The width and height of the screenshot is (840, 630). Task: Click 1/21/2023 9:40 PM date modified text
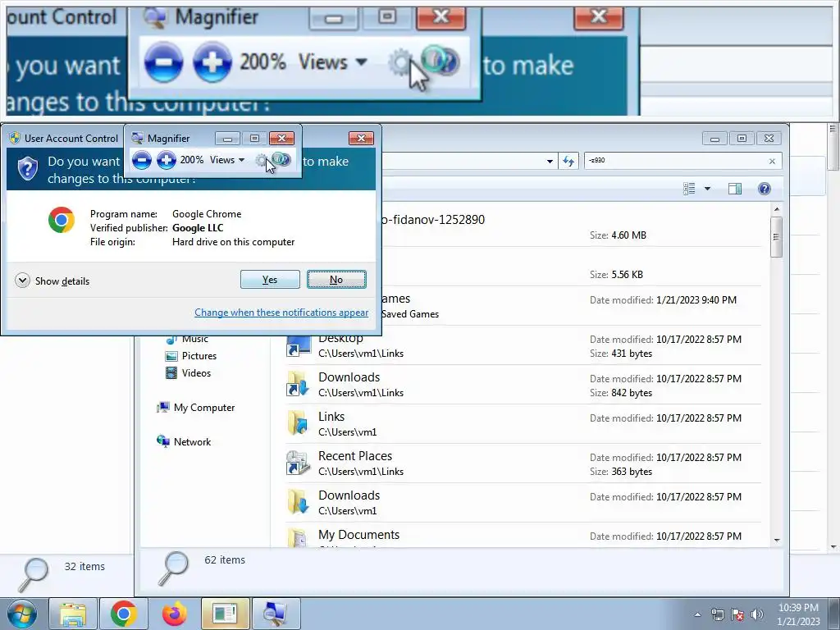click(x=696, y=300)
